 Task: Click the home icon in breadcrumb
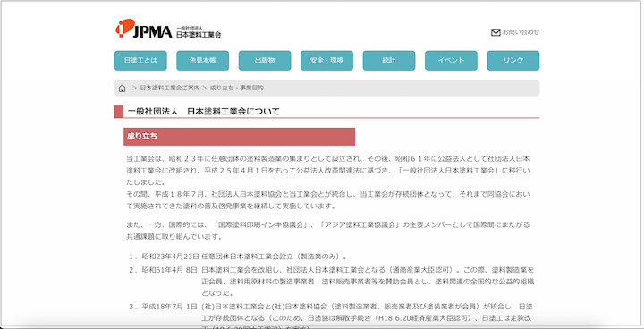(x=122, y=89)
